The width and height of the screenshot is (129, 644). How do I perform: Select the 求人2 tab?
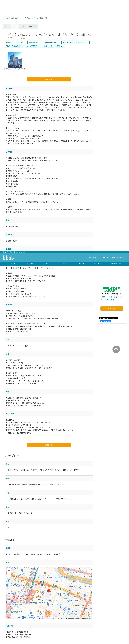pyautogui.click(x=15, y=26)
